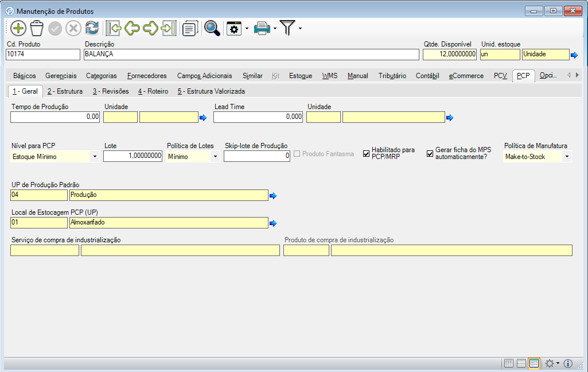Switch to the Estoque tab
This screenshot has height=372, width=588.
301,76
